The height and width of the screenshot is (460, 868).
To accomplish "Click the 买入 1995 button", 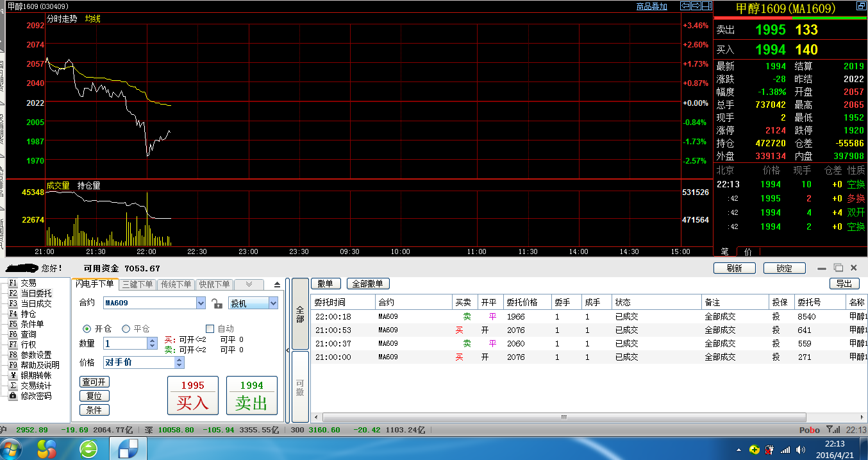I will pos(192,395).
